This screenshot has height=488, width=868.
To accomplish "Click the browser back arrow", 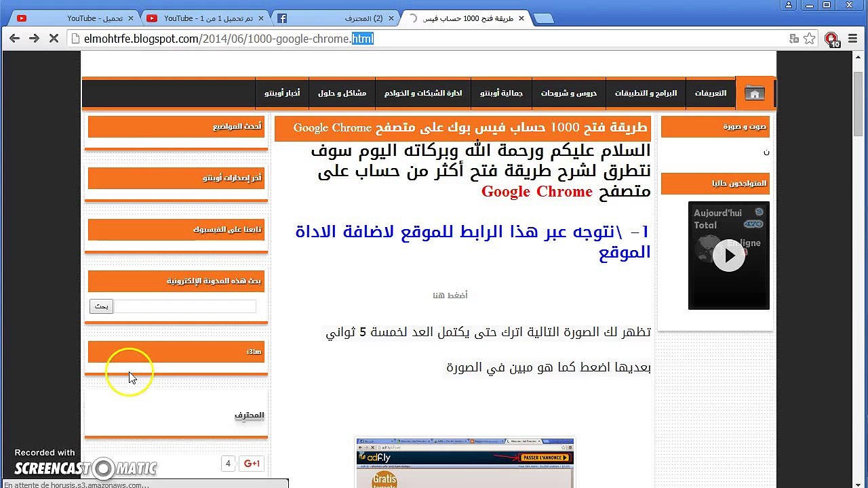I will point(14,39).
